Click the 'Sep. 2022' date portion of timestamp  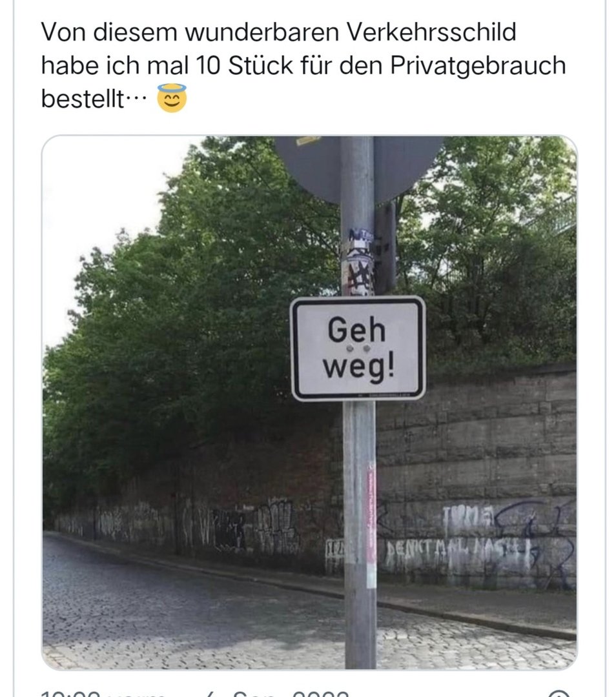click(291, 694)
